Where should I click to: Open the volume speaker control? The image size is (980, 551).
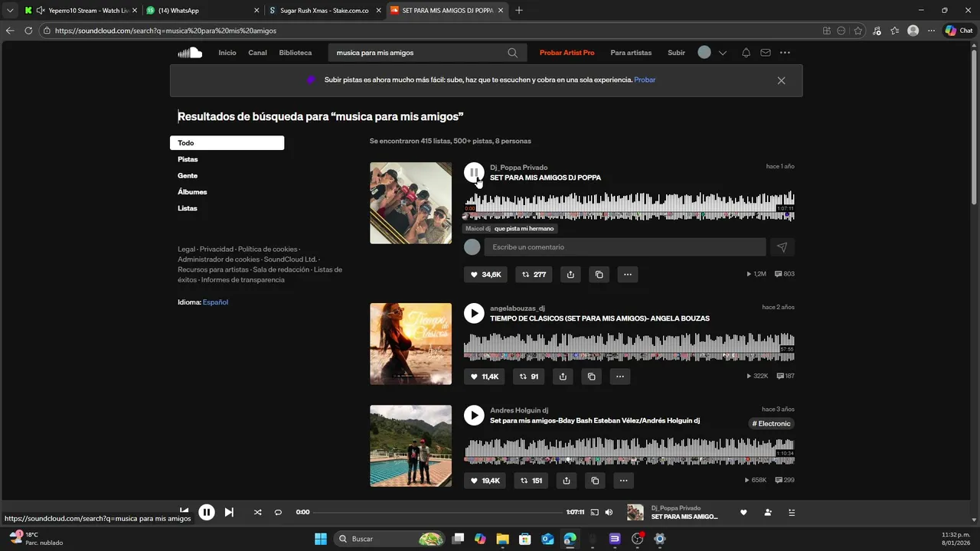pyautogui.click(x=609, y=512)
